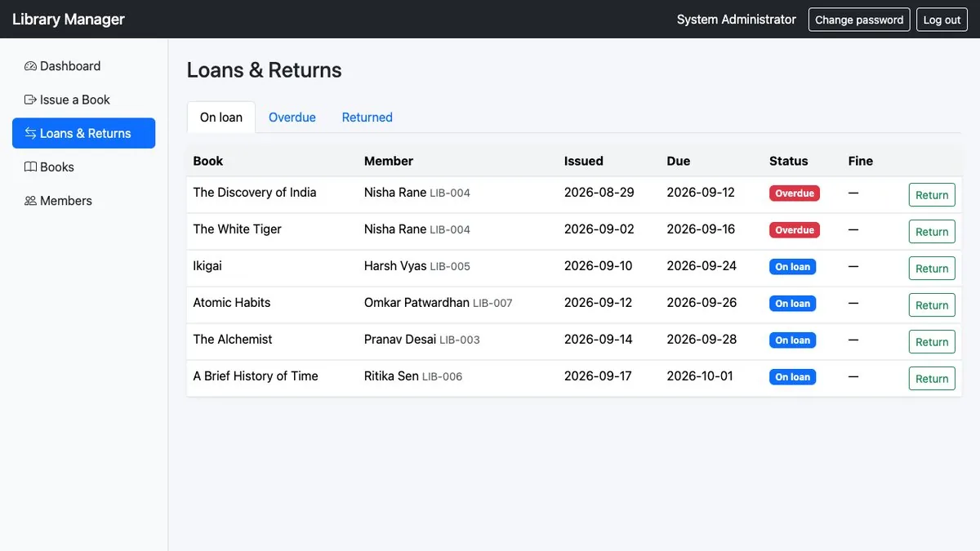Click the Book column header
The width and height of the screenshot is (980, 551).
click(208, 161)
